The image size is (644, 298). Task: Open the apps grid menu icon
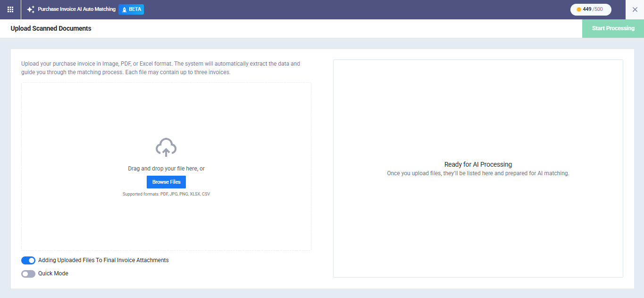(x=10, y=9)
